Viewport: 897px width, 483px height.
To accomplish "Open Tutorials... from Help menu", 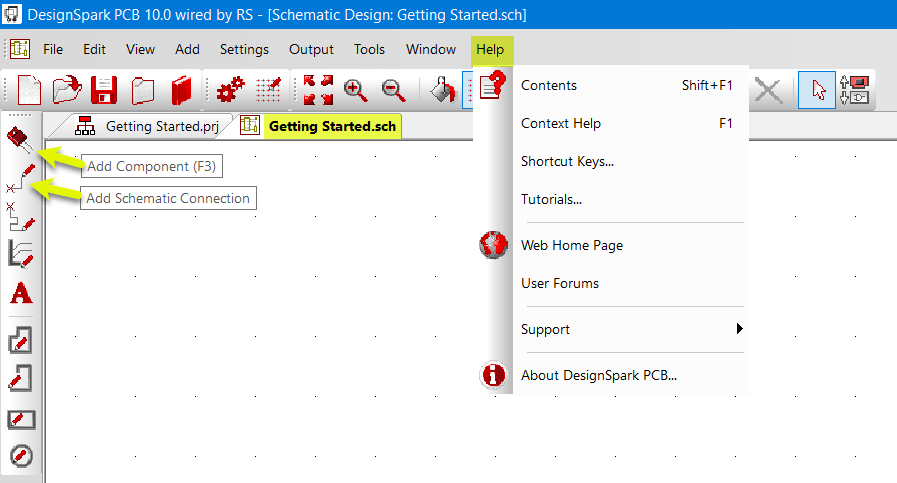I will click(611, 199).
